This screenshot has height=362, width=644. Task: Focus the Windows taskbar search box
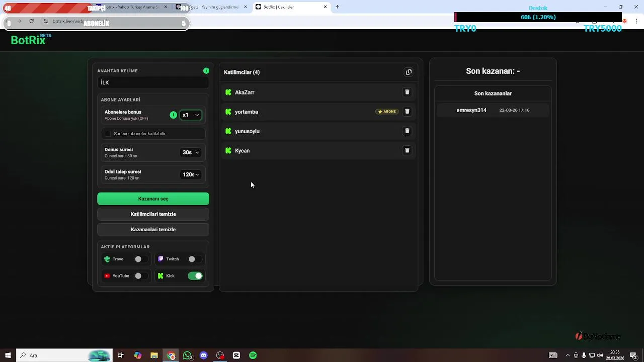pos(64,355)
